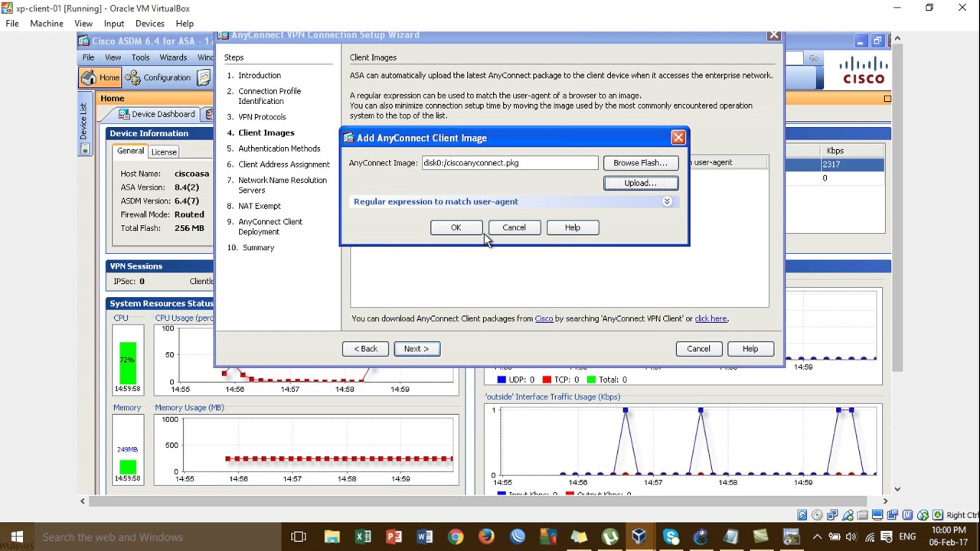Viewport: 980px width, 551px height.
Task: Open Word from taskbar
Action: tap(425, 537)
